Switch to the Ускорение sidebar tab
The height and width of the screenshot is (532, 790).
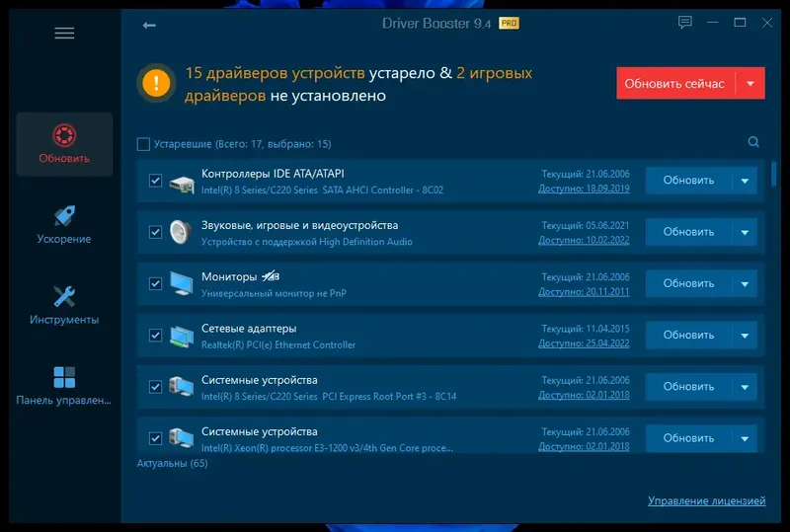point(64,225)
